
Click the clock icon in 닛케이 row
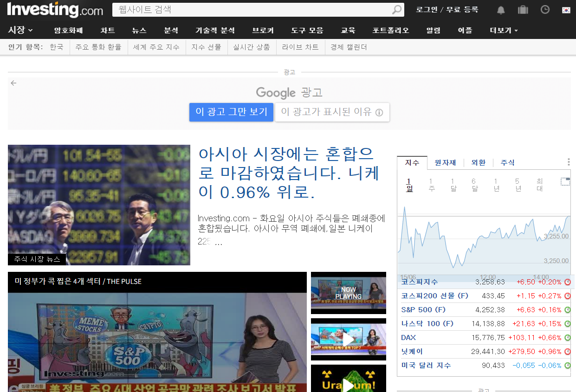coord(568,352)
